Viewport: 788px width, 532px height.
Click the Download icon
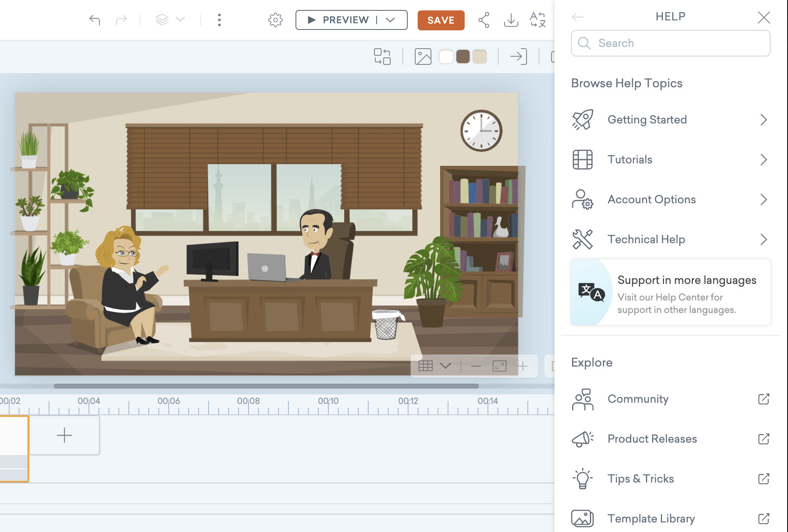(x=510, y=20)
